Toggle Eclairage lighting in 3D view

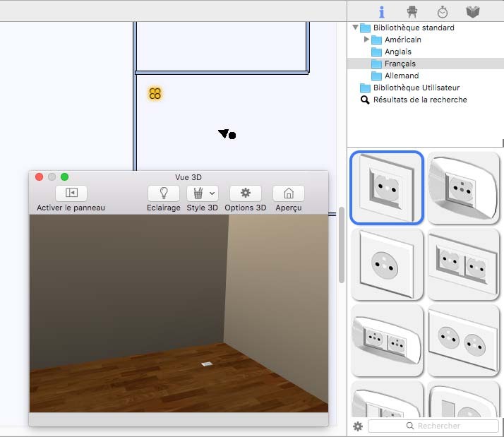point(163,193)
